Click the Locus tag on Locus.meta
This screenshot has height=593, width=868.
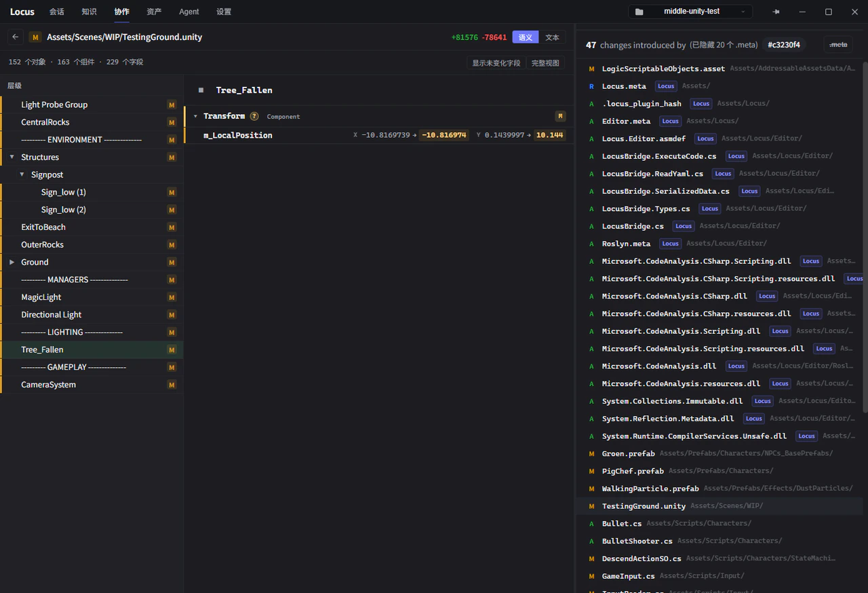coord(666,86)
